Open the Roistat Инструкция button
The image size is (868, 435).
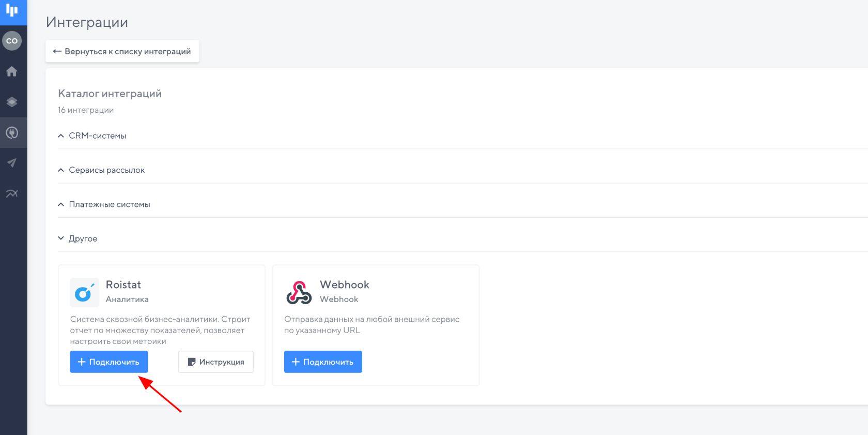[x=216, y=362]
